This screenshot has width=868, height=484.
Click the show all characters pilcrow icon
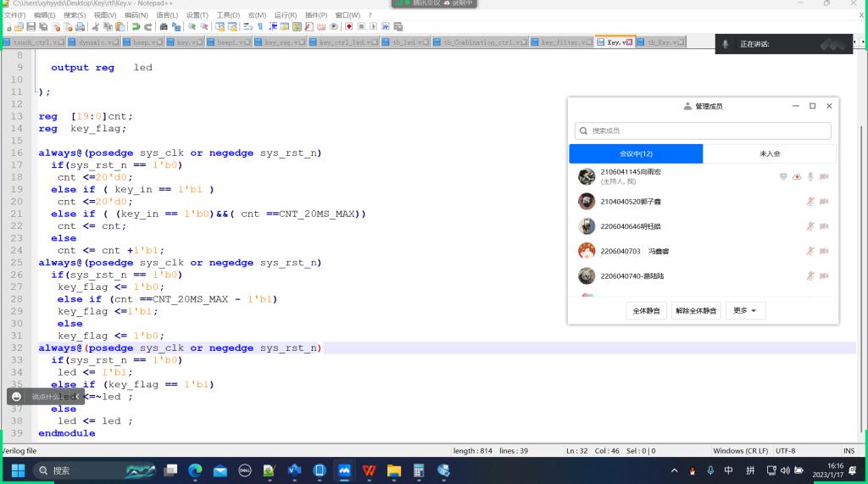click(260, 27)
